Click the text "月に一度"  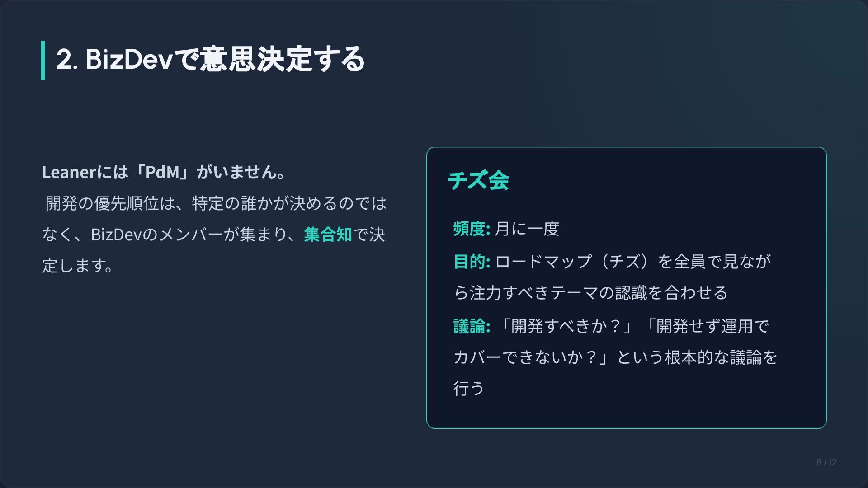pyautogui.click(x=527, y=229)
